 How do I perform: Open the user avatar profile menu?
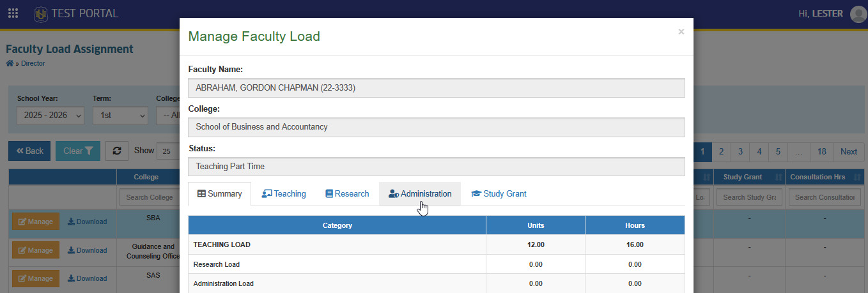pyautogui.click(x=858, y=14)
